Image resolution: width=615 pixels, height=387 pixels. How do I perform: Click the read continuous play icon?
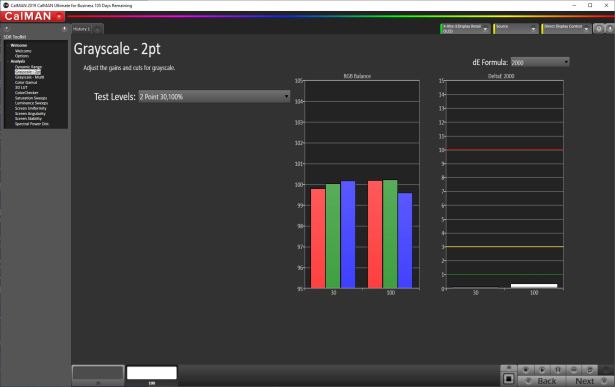tap(542, 370)
